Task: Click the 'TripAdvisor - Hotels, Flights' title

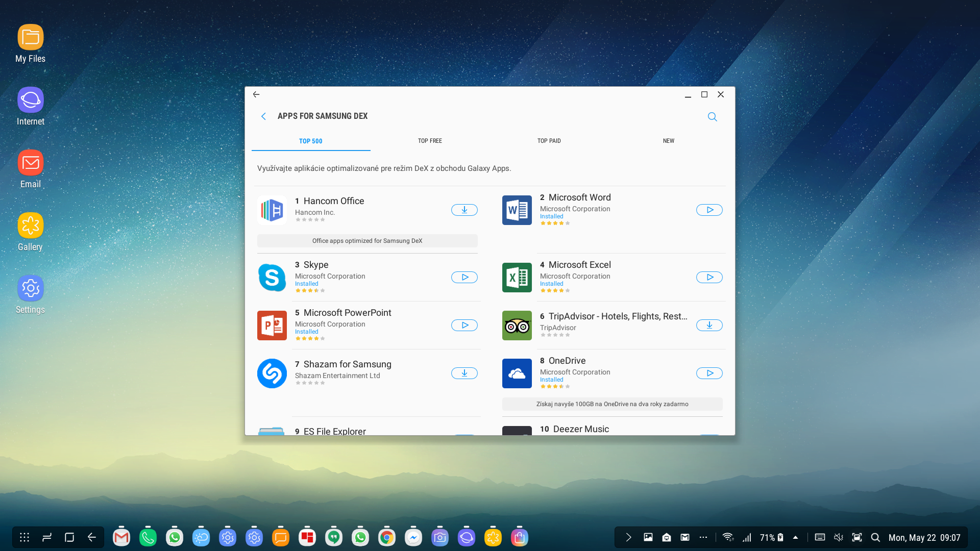Action: point(618,316)
